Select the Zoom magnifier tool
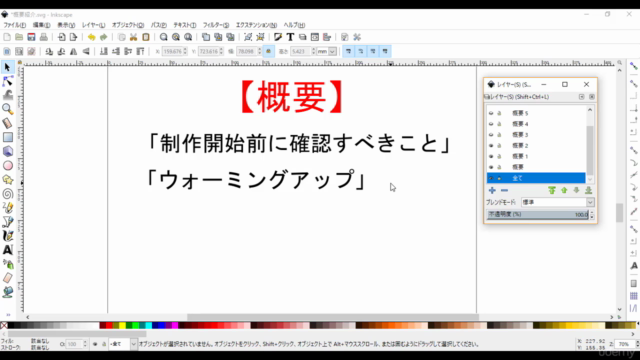Image resolution: width=640 pixels, height=360 pixels. 7,109
